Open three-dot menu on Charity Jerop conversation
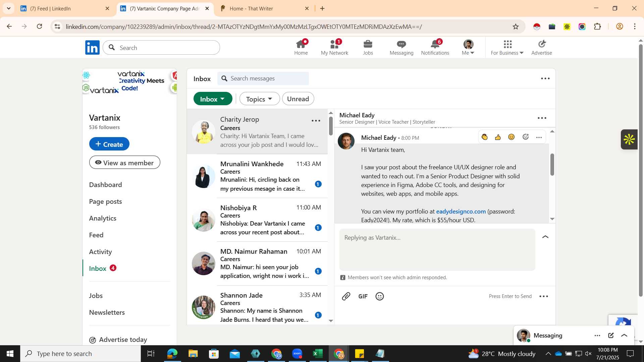Image resolution: width=644 pixels, height=362 pixels. point(316,121)
